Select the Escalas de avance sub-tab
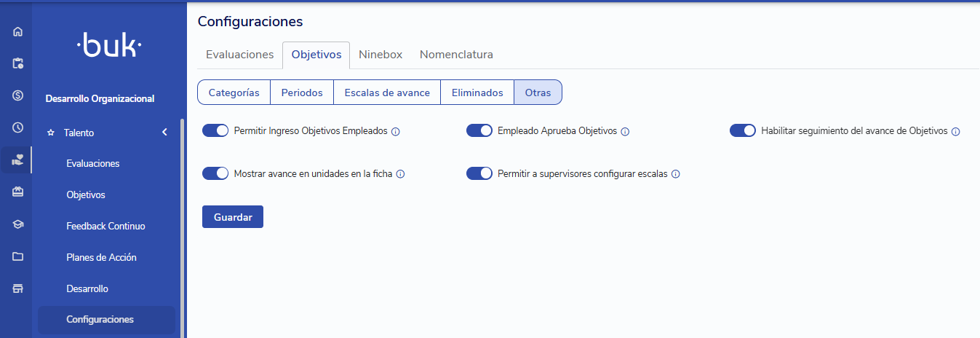 pyautogui.click(x=386, y=93)
